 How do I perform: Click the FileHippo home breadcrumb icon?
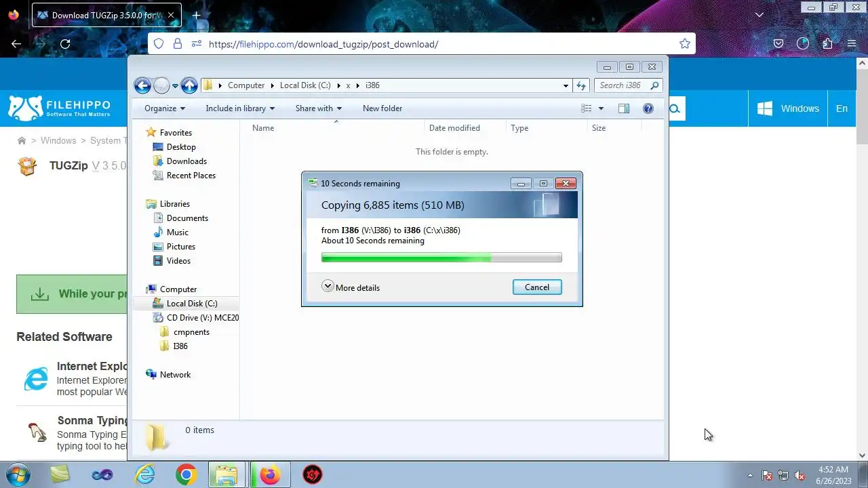pos(22,141)
